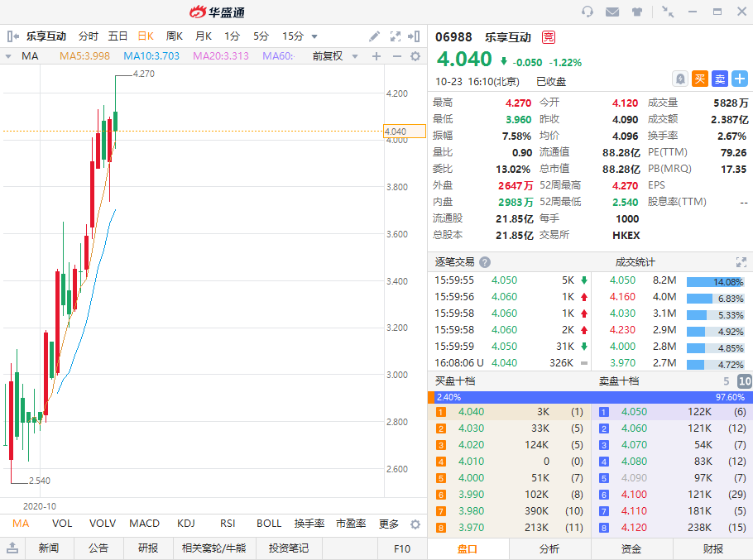Open indicator settings gear beside 更多

415,524
